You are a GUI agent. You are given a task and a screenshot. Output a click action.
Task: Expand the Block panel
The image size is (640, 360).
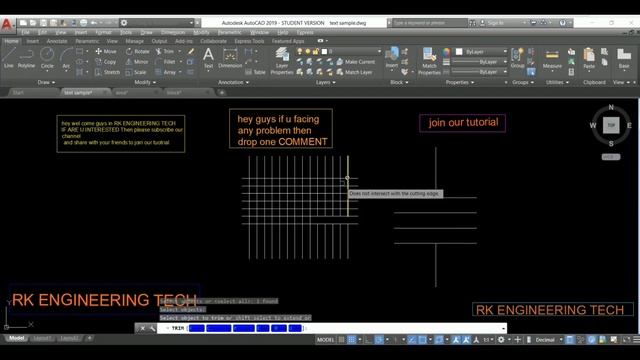[x=399, y=82]
